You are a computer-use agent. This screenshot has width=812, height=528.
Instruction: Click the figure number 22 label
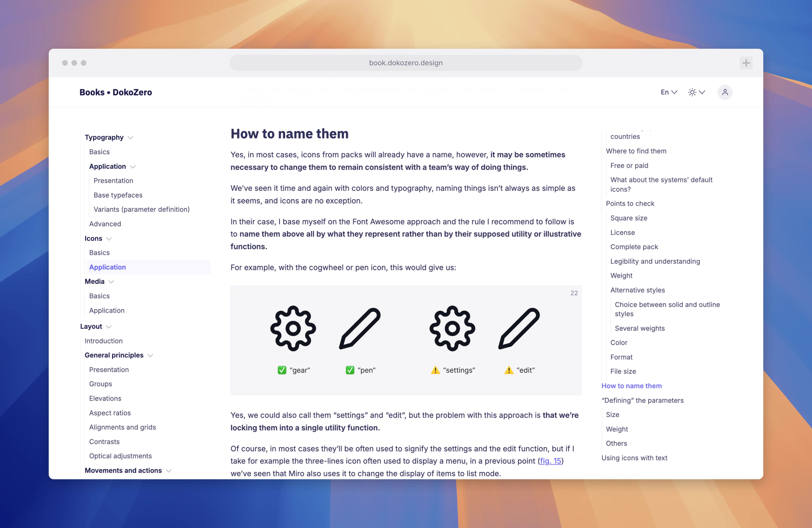pyautogui.click(x=574, y=293)
